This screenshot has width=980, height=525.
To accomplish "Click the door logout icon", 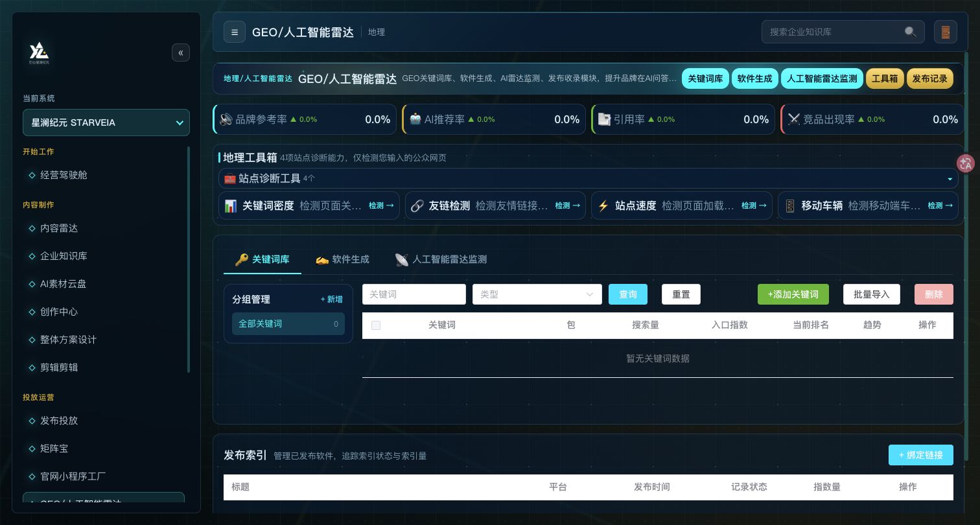I will pos(946,32).
